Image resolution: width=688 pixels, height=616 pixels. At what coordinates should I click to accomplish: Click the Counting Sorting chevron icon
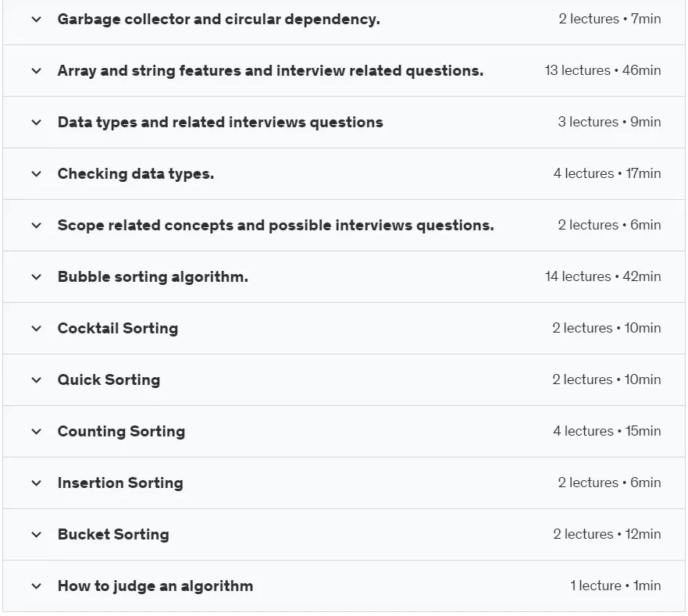(x=37, y=432)
